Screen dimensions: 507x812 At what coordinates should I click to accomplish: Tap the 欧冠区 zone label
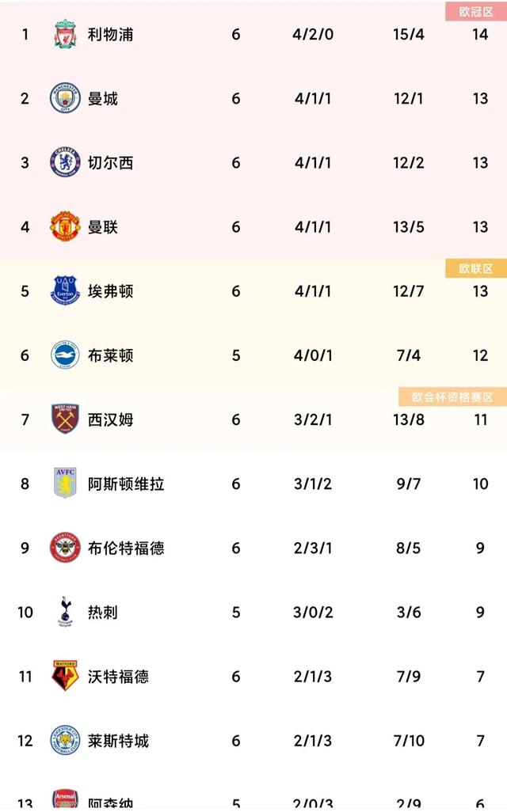pos(475,11)
